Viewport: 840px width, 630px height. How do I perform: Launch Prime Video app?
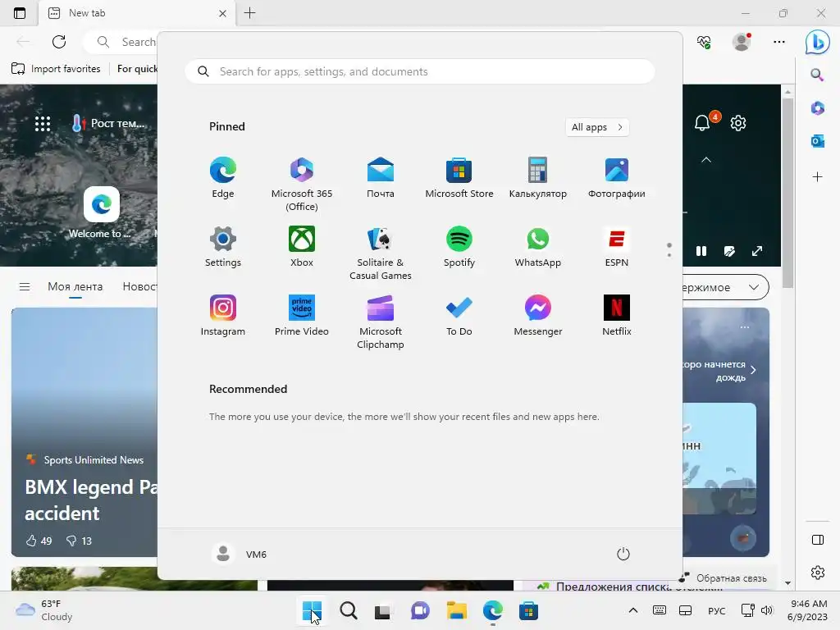pyautogui.click(x=302, y=316)
